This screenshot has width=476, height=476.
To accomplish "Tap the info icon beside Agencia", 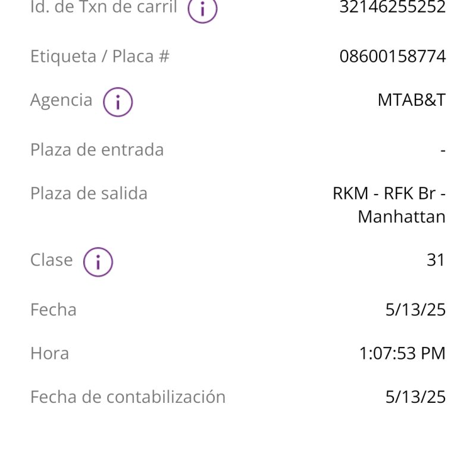I will click(x=118, y=102).
